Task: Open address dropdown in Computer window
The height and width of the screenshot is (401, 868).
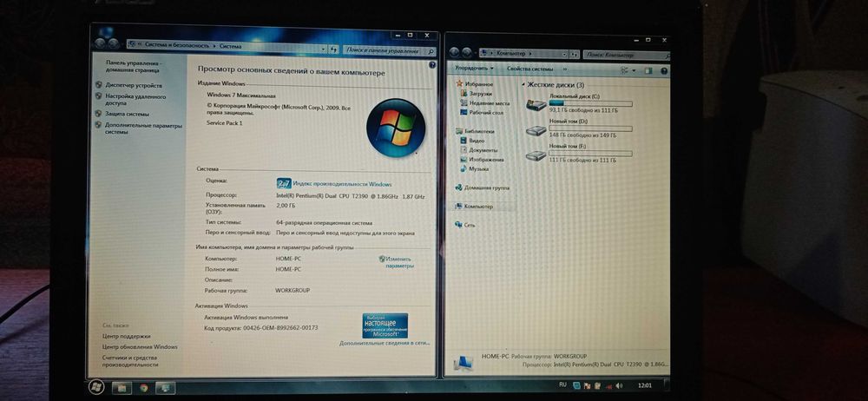Action: tap(565, 55)
